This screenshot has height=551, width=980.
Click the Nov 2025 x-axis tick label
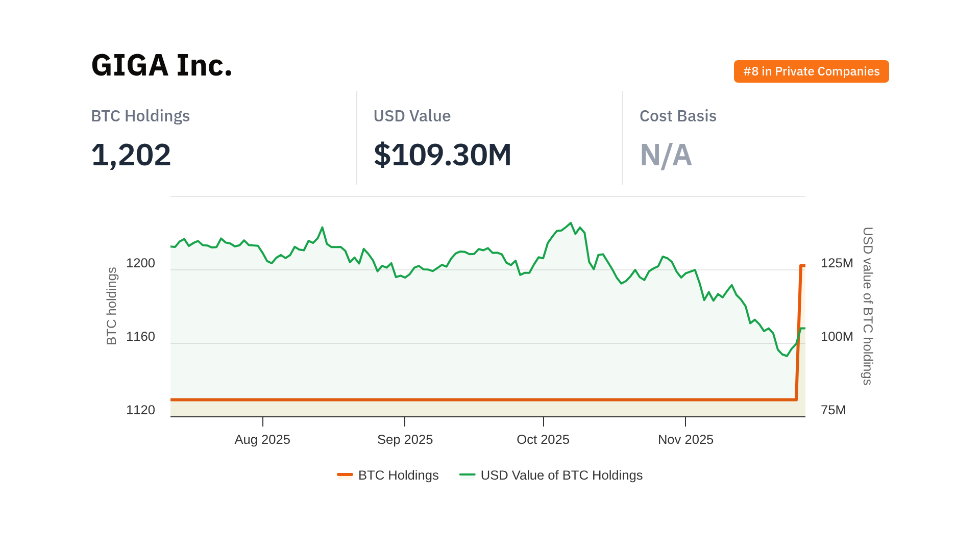point(685,439)
